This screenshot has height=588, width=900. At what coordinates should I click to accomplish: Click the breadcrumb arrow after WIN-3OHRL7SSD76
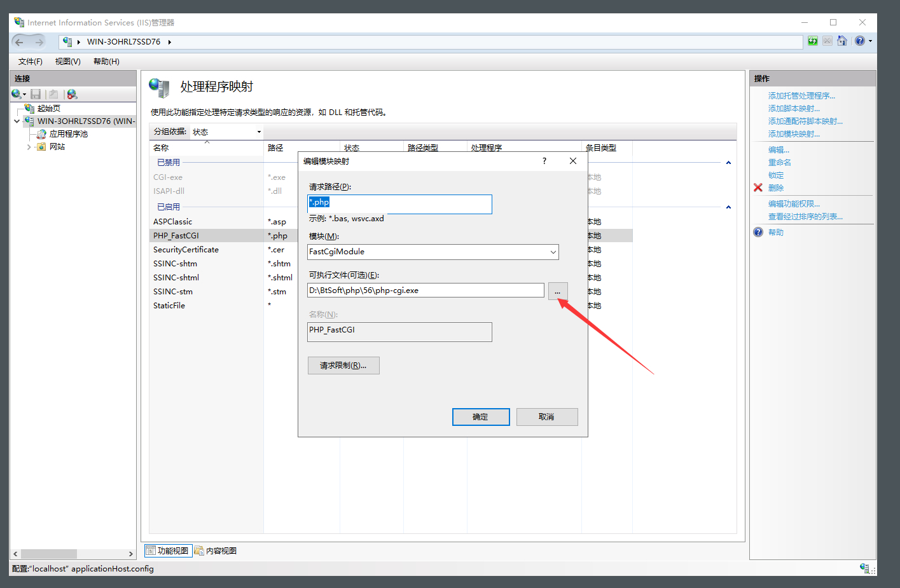pos(170,42)
